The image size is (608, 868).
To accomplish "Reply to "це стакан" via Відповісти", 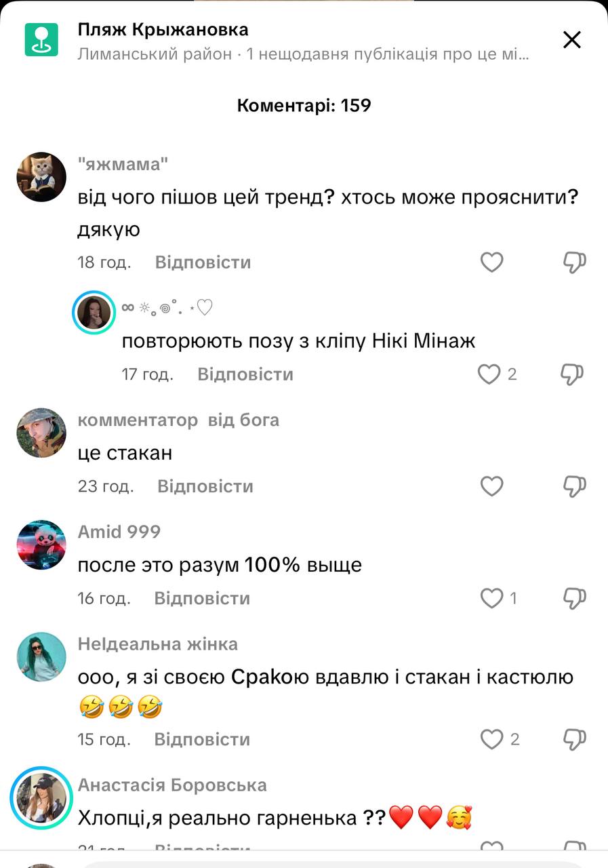I will pos(205,486).
